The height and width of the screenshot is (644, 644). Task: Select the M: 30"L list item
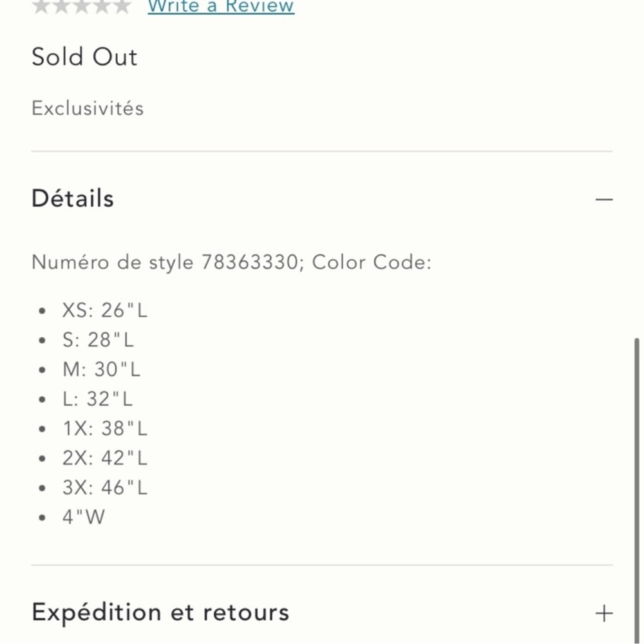click(101, 370)
